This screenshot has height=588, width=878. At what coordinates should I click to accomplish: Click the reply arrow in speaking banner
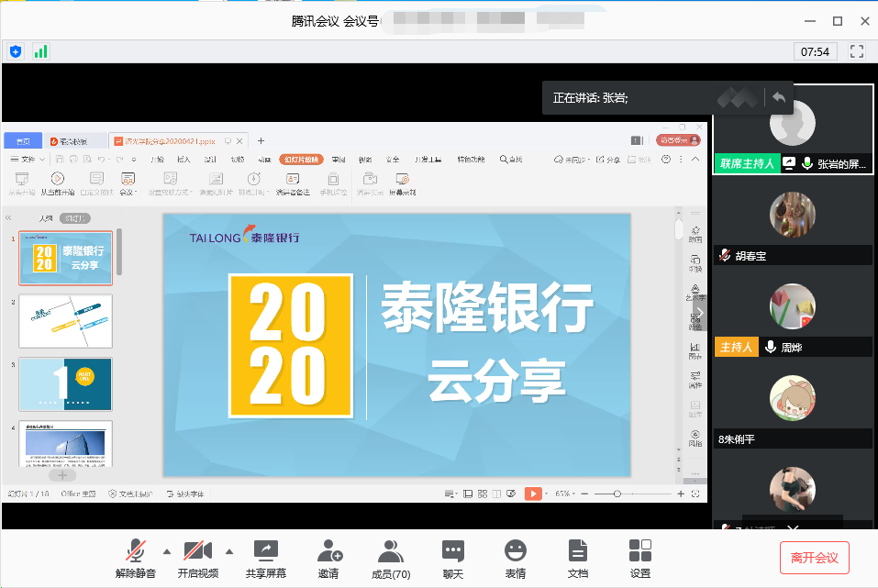tap(779, 97)
